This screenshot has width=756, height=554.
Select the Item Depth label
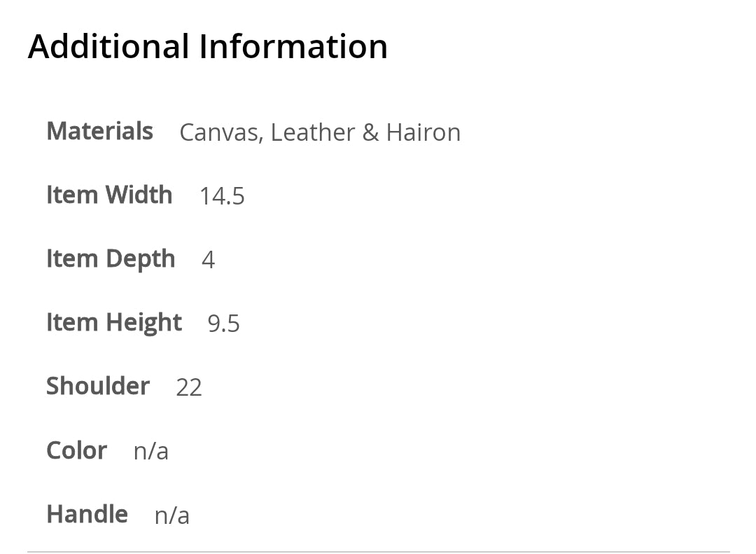click(x=111, y=259)
